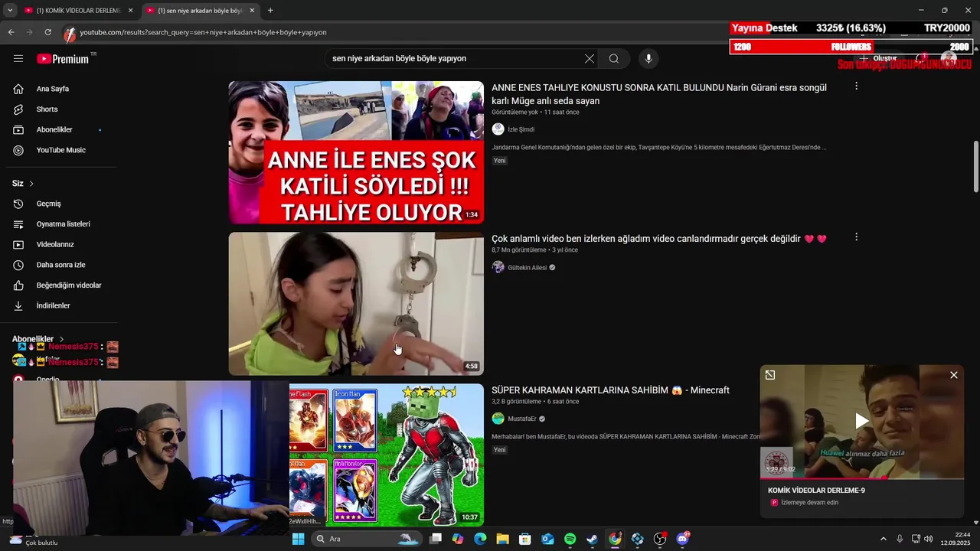Go to MustafaEr channel name
Image resolution: width=980 pixels, height=551 pixels.
(522, 419)
